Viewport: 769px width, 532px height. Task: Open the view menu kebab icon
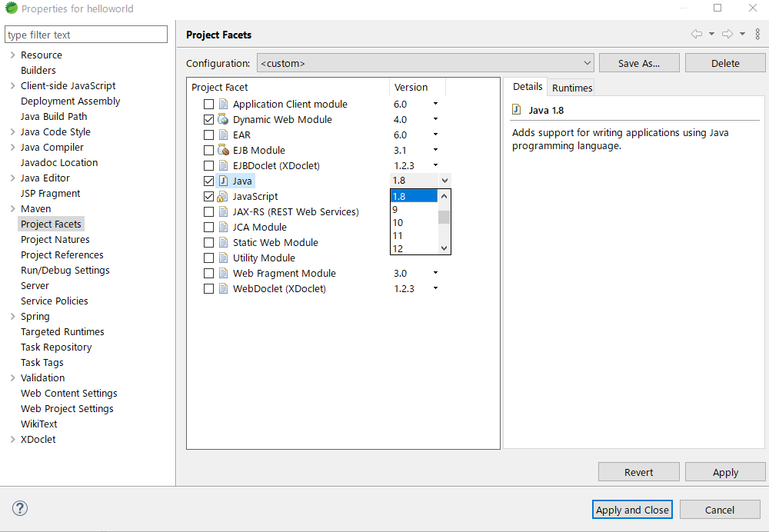[757, 34]
